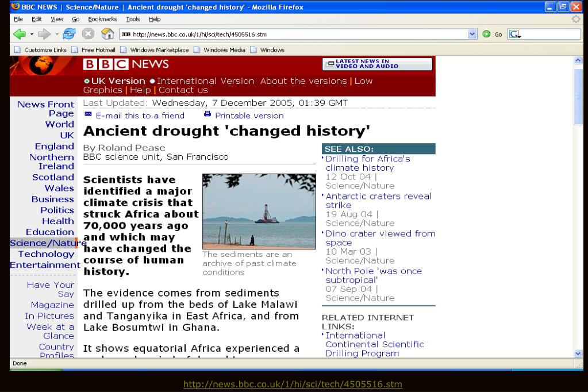Screen dimensions: 588x392
Task: Open the Back button history dropdown arrow
Action: point(32,34)
